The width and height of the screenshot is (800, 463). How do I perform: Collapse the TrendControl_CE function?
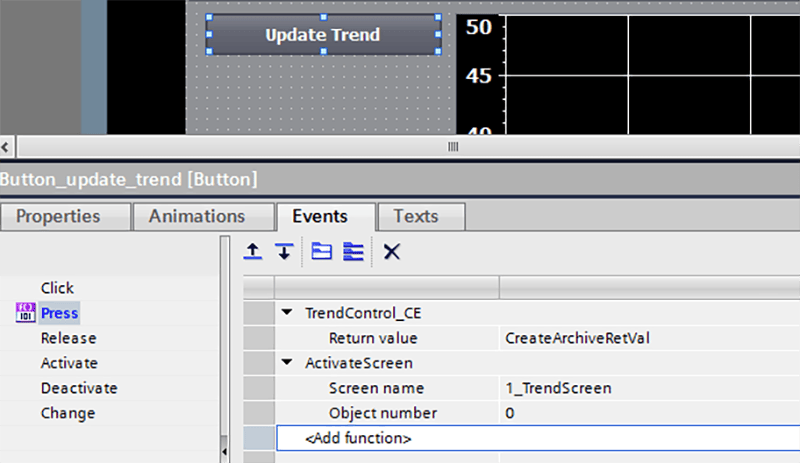(287, 312)
